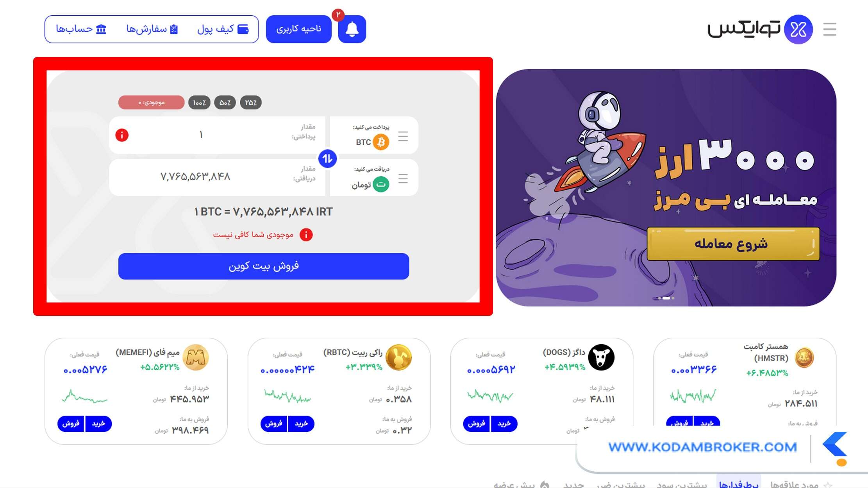The height and width of the screenshot is (488, 868).
Task: Swap pay and receive currencies with arrows icon
Action: [327, 159]
